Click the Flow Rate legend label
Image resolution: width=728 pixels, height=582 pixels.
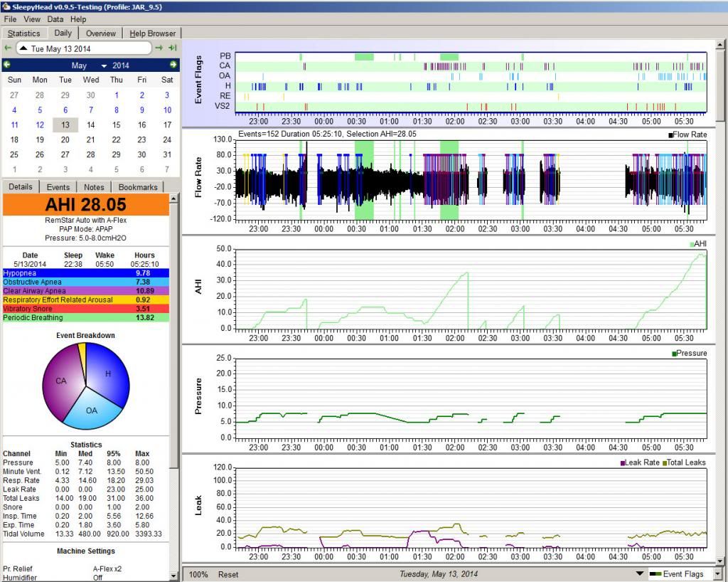[x=687, y=134]
